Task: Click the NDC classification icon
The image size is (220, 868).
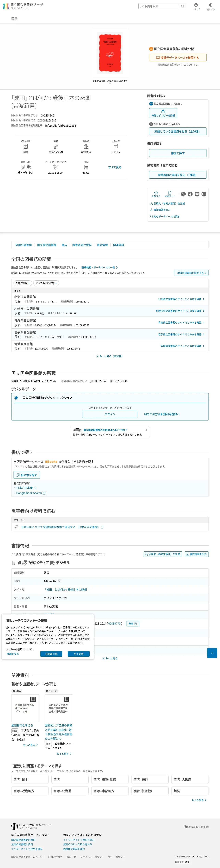Action: tap(86, 167)
